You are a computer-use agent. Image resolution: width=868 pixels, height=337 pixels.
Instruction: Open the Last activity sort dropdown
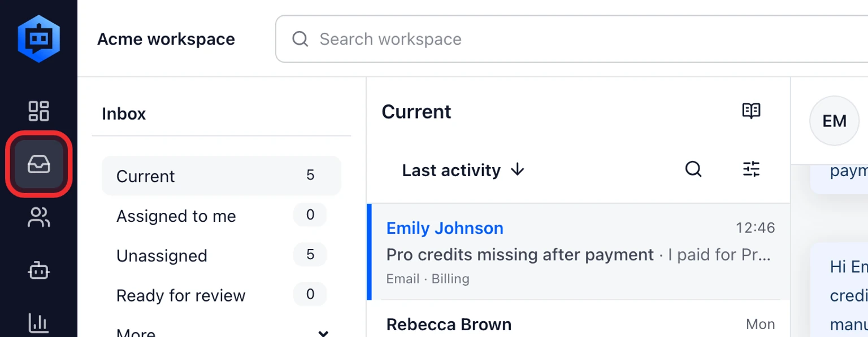click(463, 170)
